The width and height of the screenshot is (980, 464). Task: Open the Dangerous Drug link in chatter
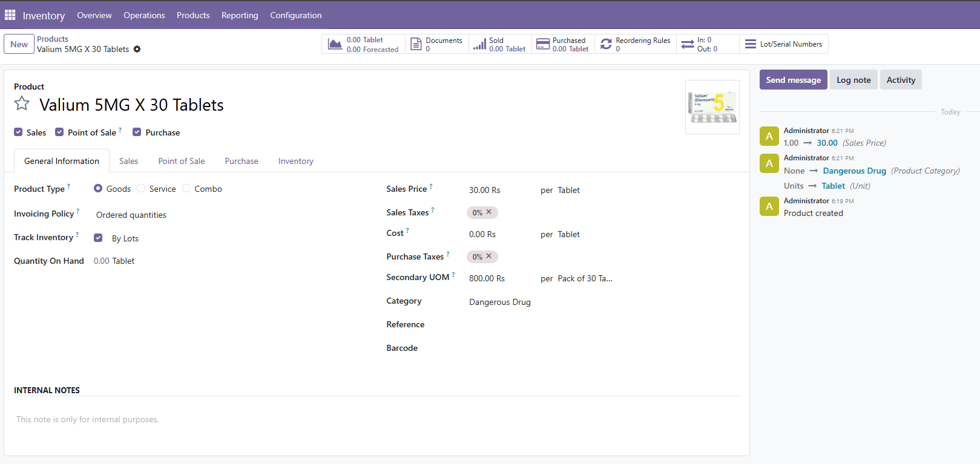(854, 171)
